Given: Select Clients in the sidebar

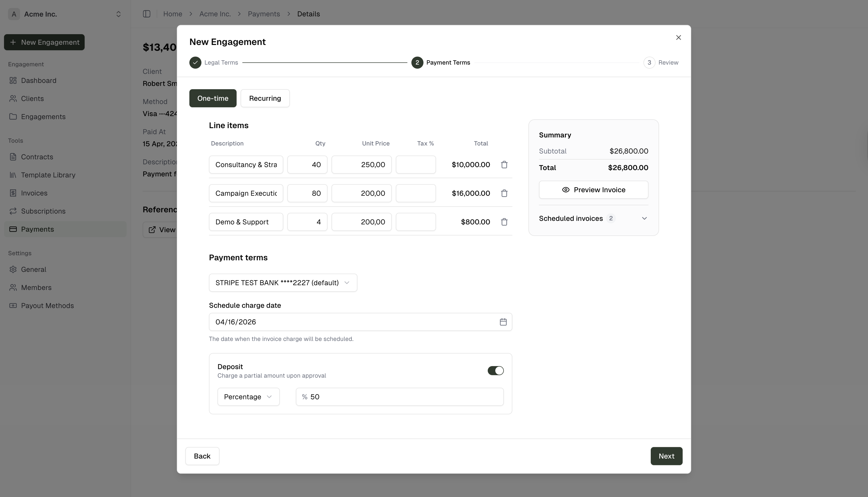Looking at the screenshot, I should click(32, 98).
